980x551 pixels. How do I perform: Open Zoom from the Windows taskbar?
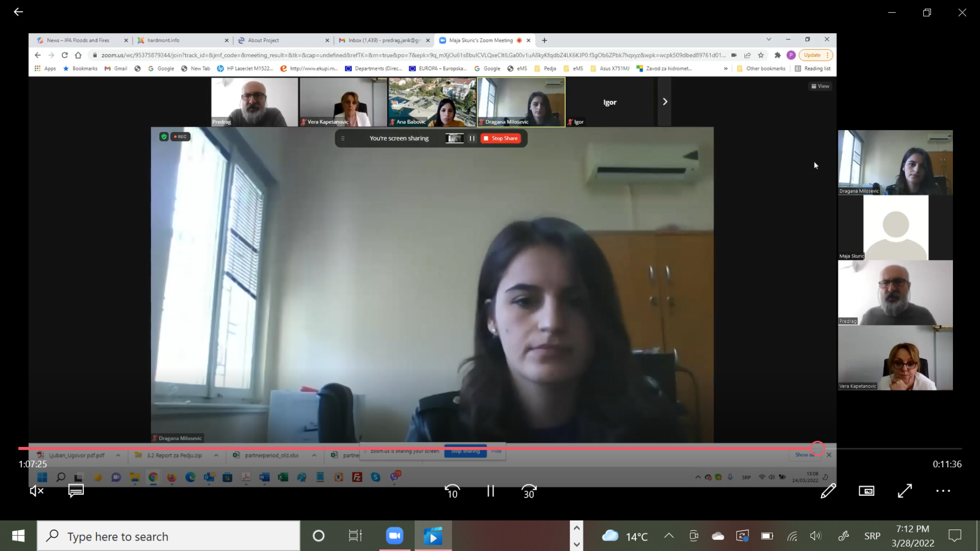394,536
